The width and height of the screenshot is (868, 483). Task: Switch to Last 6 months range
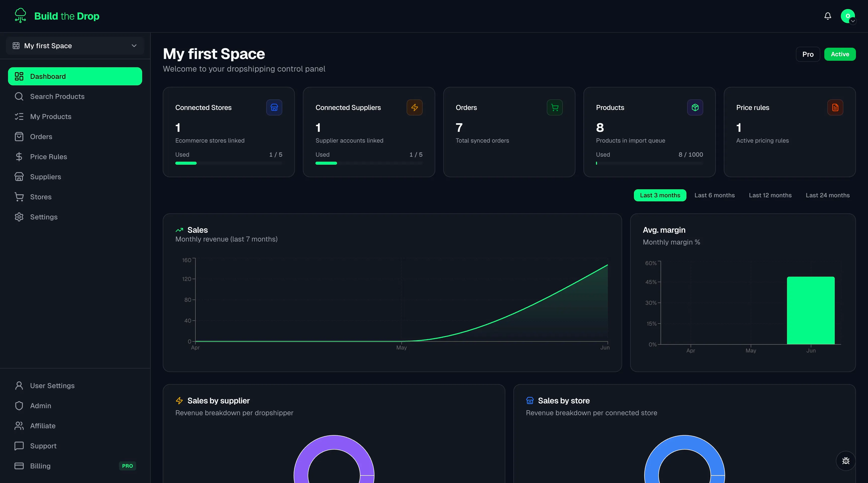tap(714, 195)
